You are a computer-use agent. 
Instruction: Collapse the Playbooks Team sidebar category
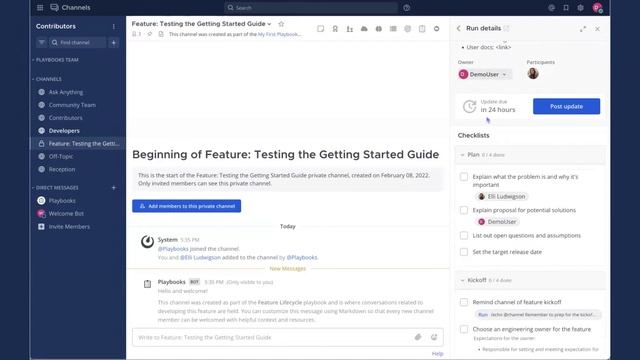(x=56, y=60)
